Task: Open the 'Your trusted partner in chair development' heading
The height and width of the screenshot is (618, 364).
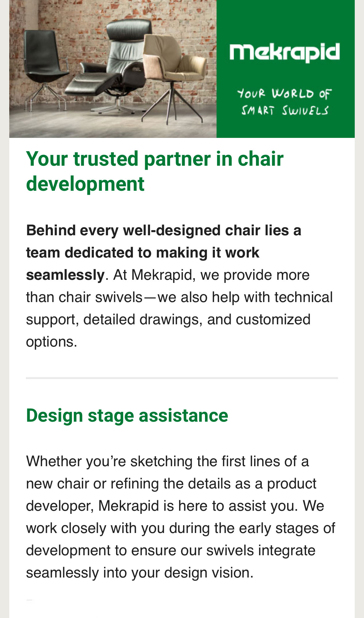Action: pos(155,171)
